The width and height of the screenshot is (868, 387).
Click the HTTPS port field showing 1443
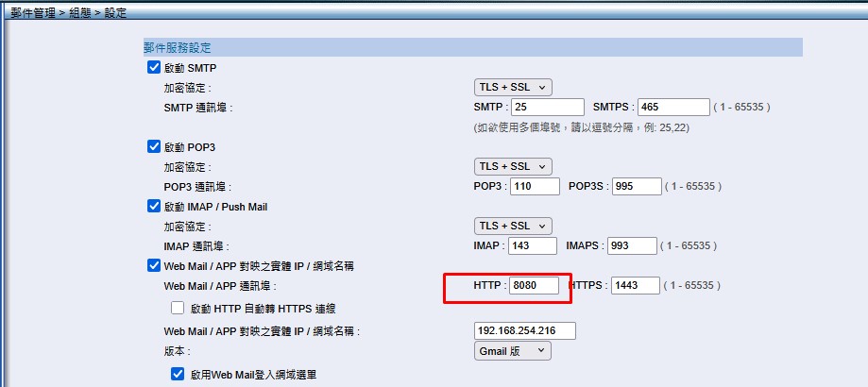click(635, 286)
